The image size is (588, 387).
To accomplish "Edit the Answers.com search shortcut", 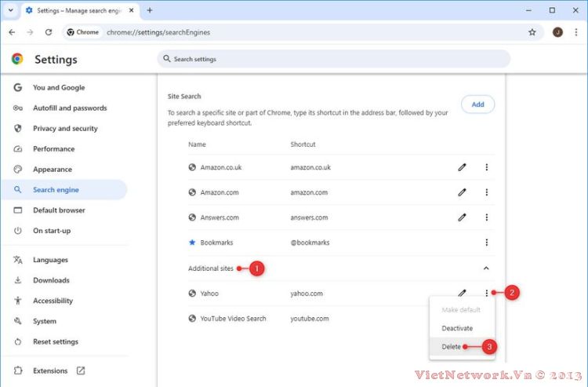I will click(x=463, y=217).
